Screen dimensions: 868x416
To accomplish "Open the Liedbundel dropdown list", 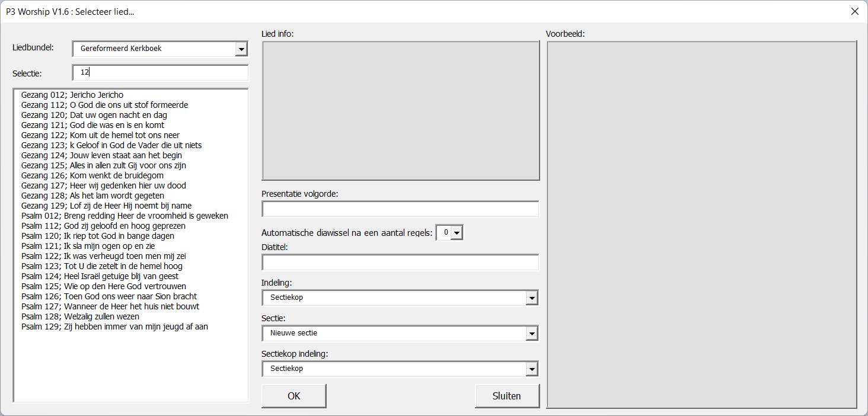I will click(x=241, y=49).
